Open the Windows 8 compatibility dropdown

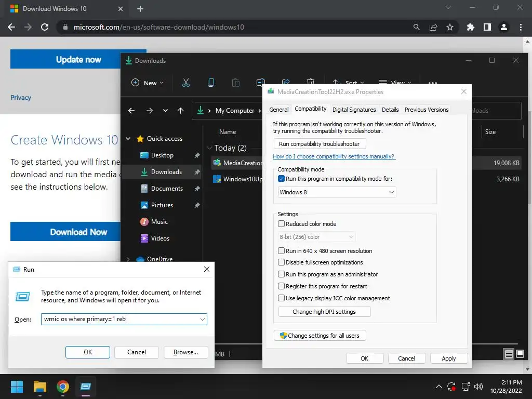[337, 192]
